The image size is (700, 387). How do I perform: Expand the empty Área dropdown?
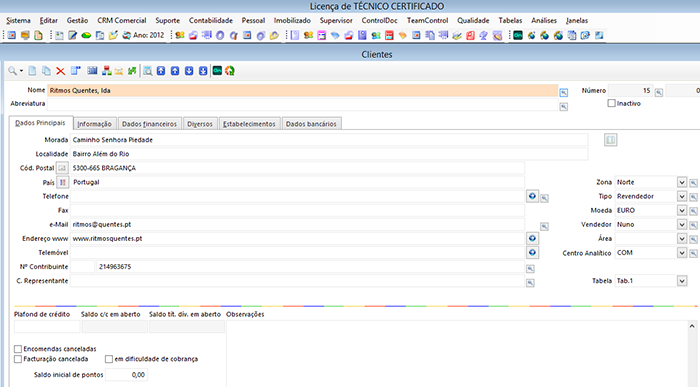tap(682, 238)
